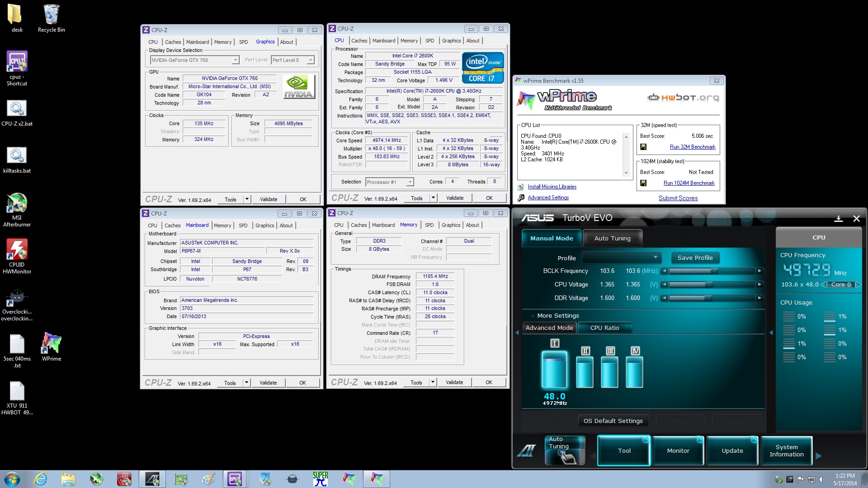868x488 pixels.
Task: Open Windows Explorer from taskbar
Action: (68, 479)
